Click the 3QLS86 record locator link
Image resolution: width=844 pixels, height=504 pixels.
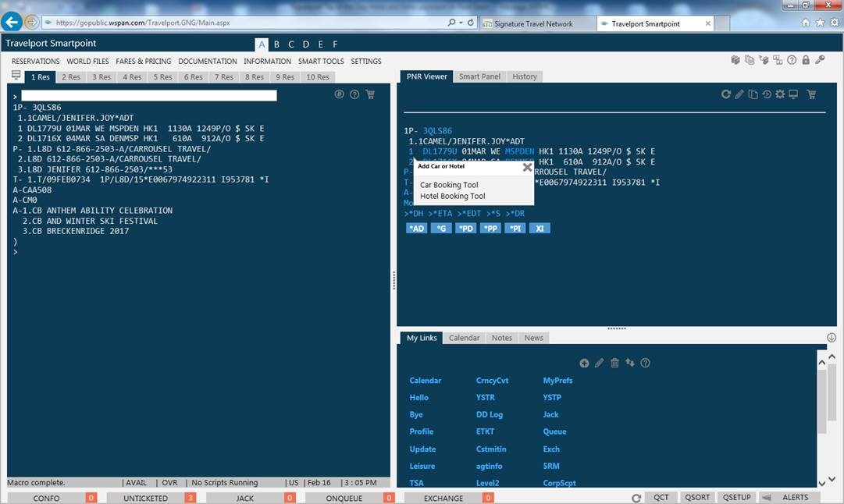(x=437, y=131)
